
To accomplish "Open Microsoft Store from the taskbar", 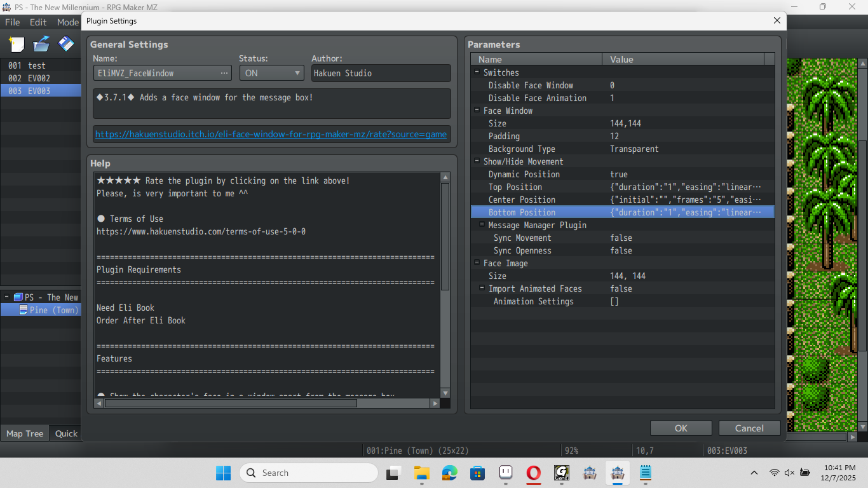I will 477,473.
